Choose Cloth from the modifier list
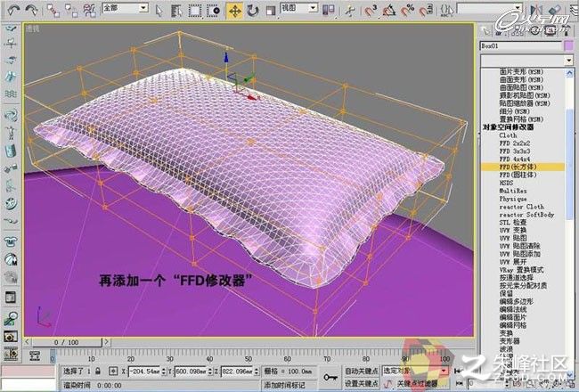 pos(508,135)
